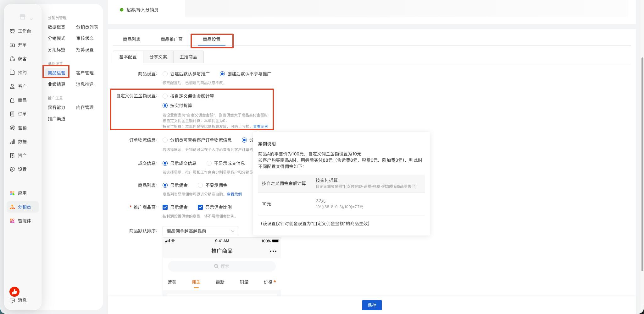
Task: Open 商品默认排序 dropdown
Action: point(200,231)
